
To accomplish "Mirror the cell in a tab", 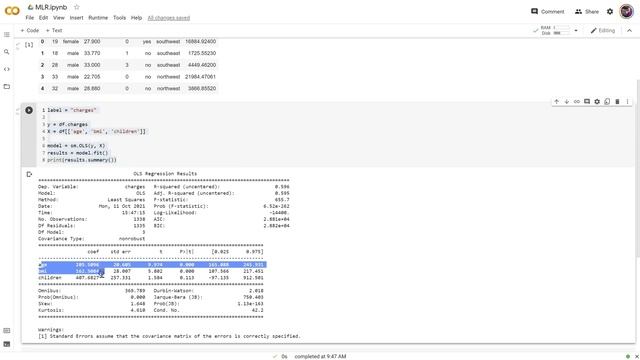I will (607, 102).
